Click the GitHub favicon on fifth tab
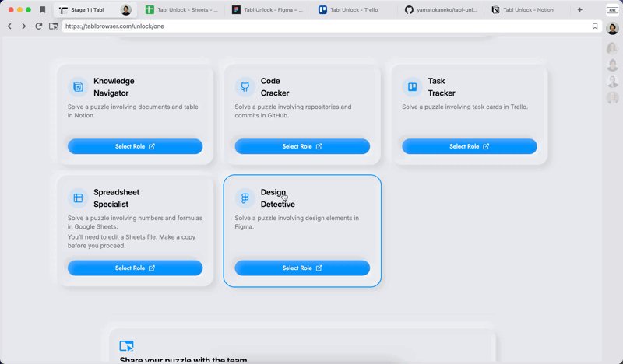The width and height of the screenshot is (623, 364). [x=409, y=10]
